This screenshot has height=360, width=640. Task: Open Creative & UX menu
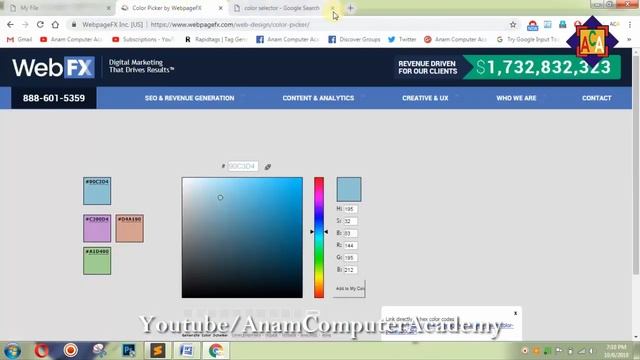(x=425, y=98)
